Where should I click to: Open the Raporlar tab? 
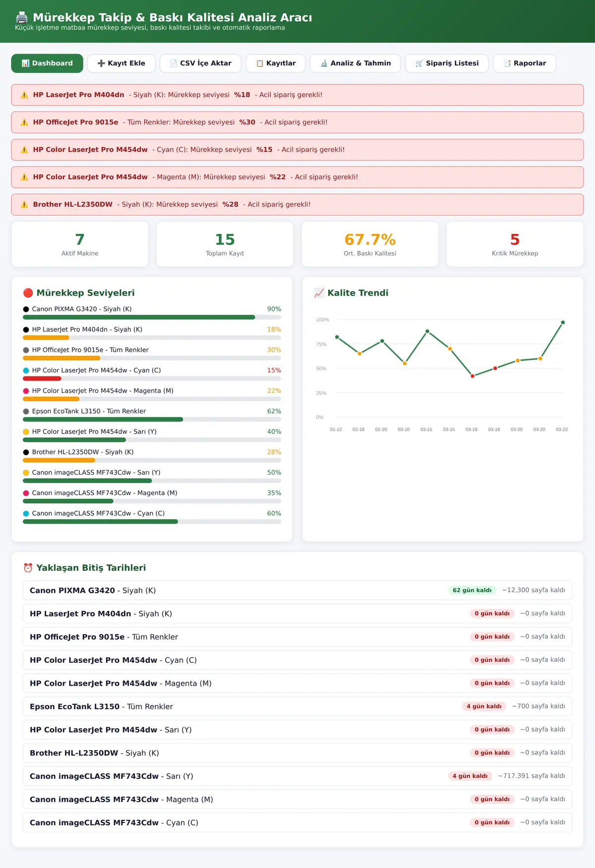[x=525, y=63]
